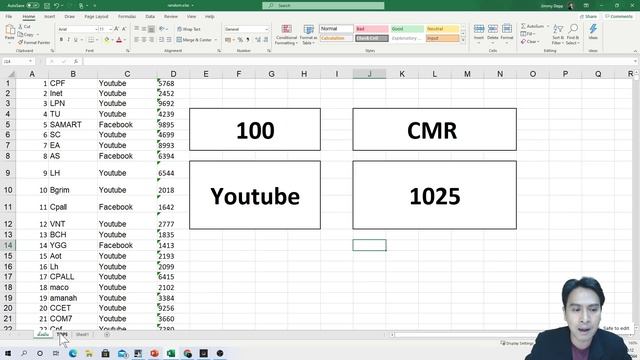This screenshot has width=640, height=360.
Task: Click the Orientation icon
Action: click(162, 29)
